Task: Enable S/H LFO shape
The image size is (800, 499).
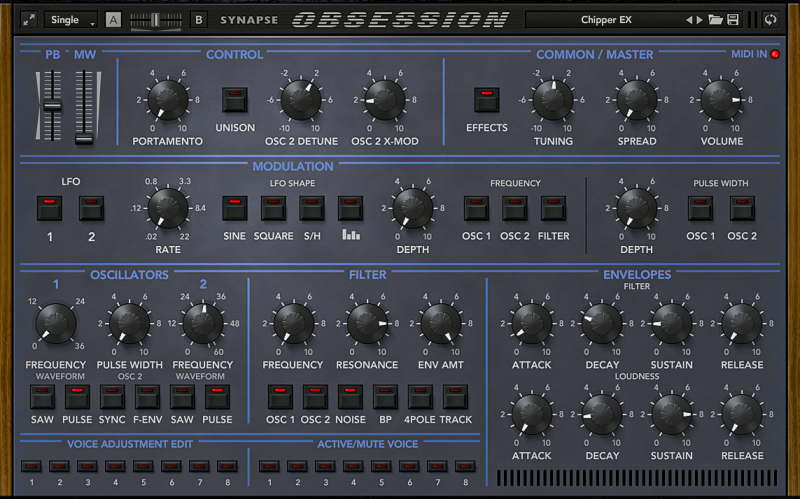Action: point(312,208)
